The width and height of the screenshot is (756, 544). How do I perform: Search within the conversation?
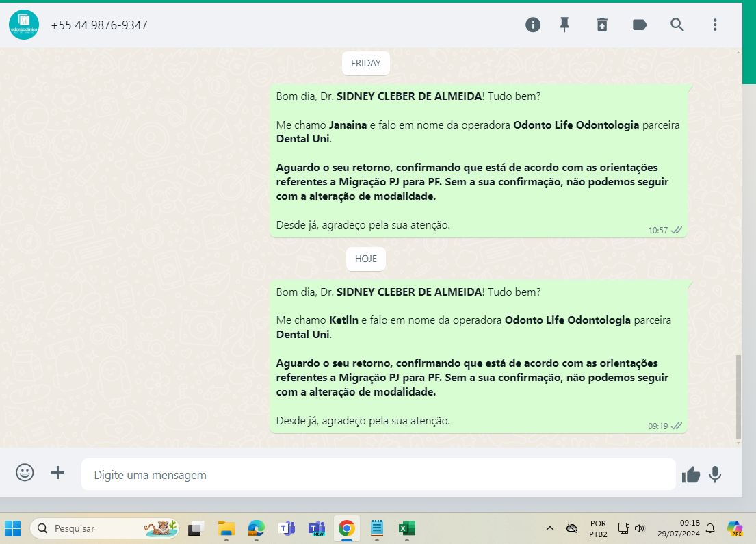(677, 25)
